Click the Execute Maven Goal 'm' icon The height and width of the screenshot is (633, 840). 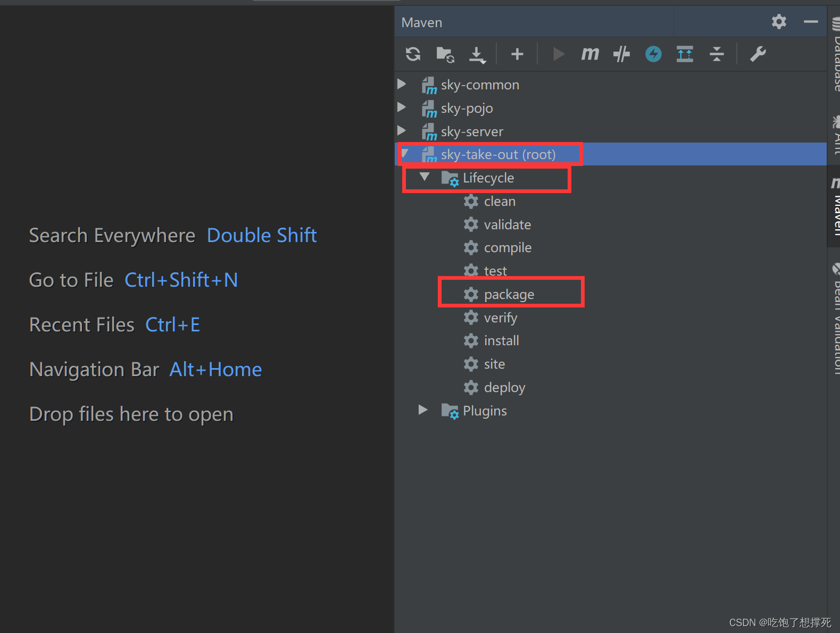point(590,54)
